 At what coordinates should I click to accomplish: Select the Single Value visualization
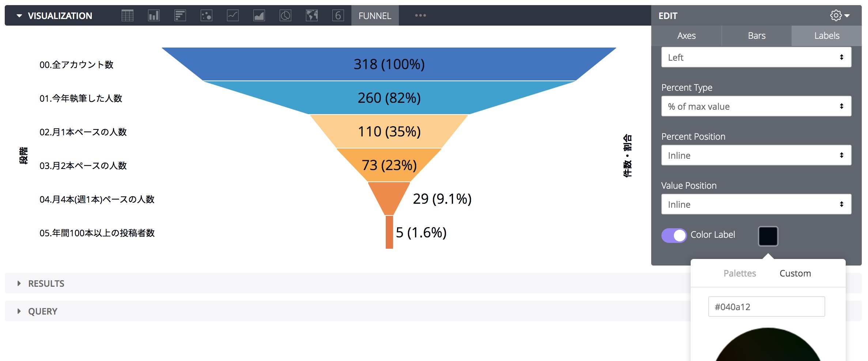pyautogui.click(x=338, y=15)
